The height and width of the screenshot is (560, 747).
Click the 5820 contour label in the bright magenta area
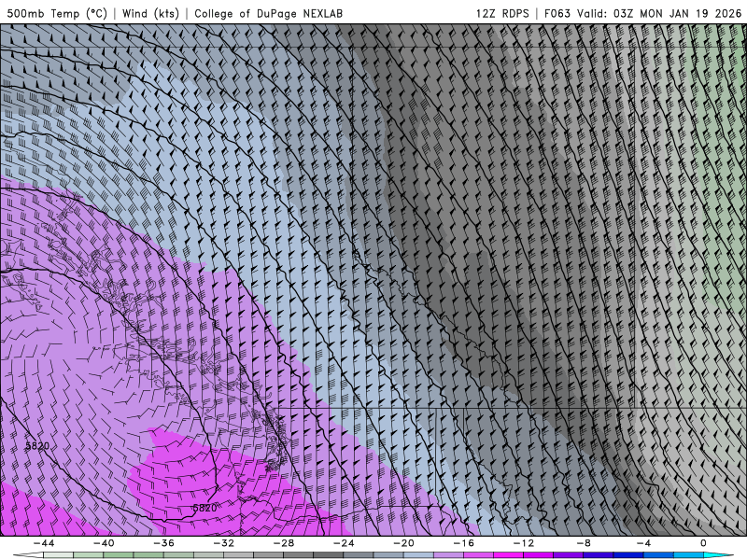(x=204, y=508)
